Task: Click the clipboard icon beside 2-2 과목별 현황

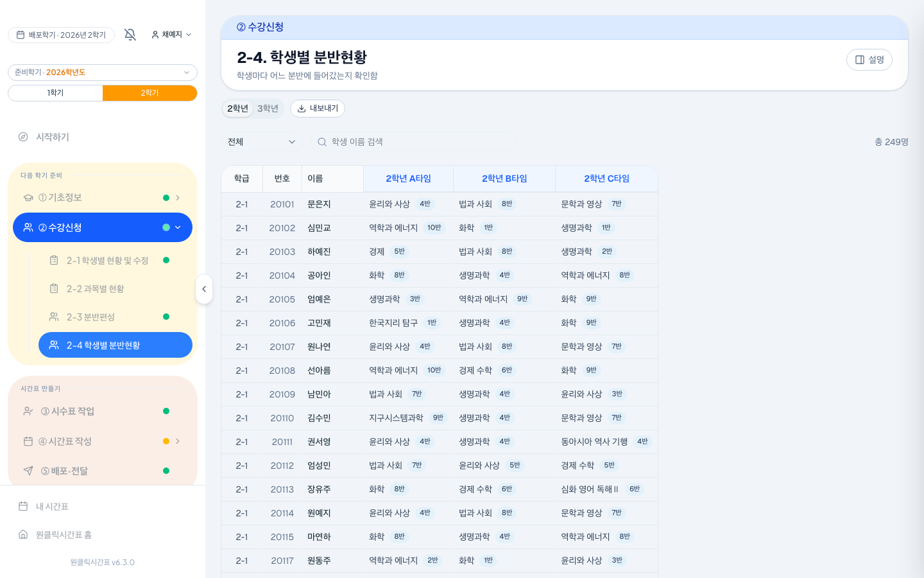Action: [x=54, y=288]
